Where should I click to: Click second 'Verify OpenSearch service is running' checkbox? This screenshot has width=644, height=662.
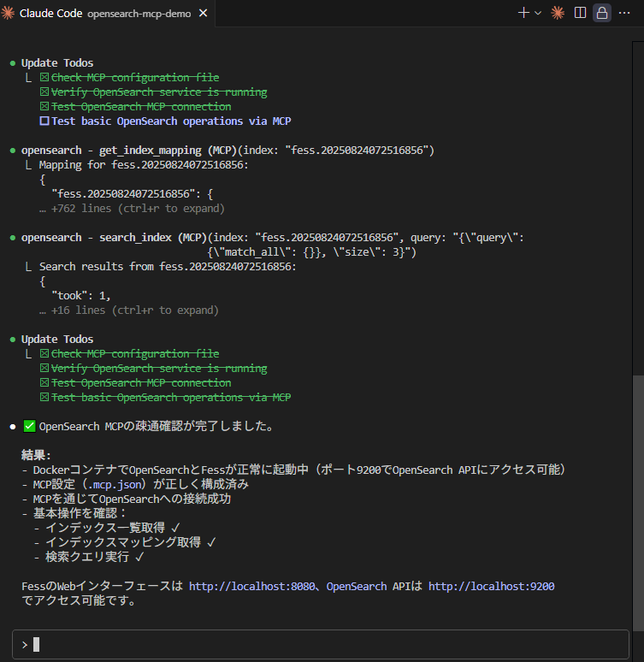(44, 368)
